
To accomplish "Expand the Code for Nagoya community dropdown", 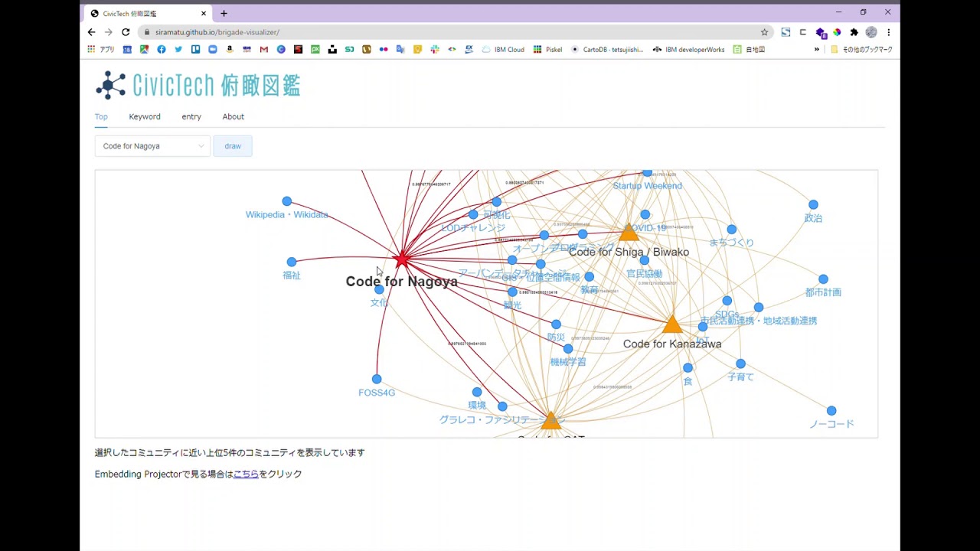I will coord(152,146).
